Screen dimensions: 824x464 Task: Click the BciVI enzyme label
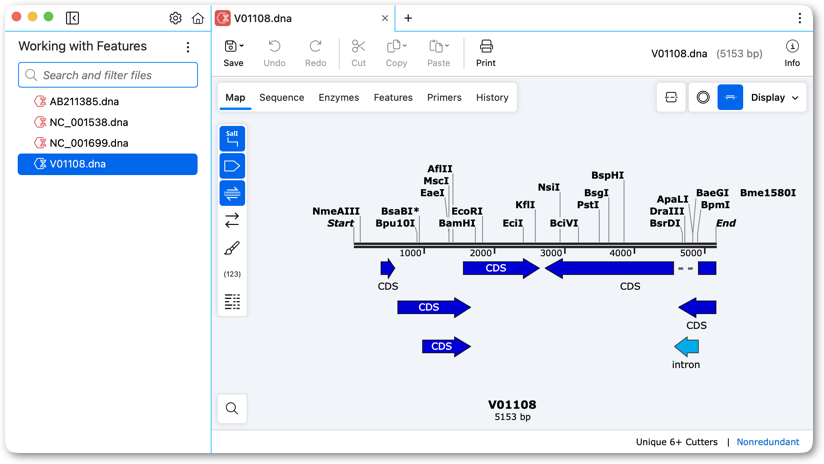click(x=564, y=223)
